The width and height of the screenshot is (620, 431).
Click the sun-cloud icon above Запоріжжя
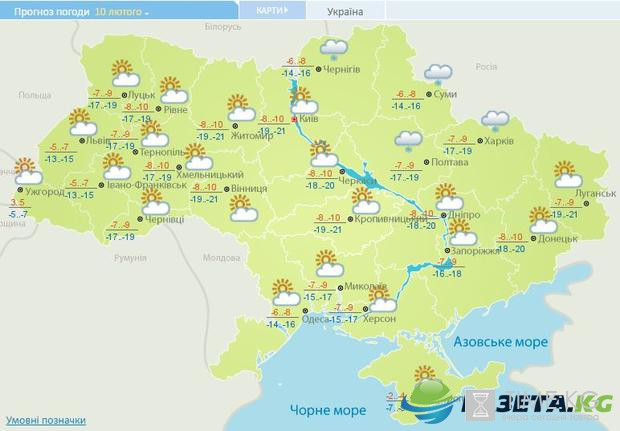tap(463, 232)
